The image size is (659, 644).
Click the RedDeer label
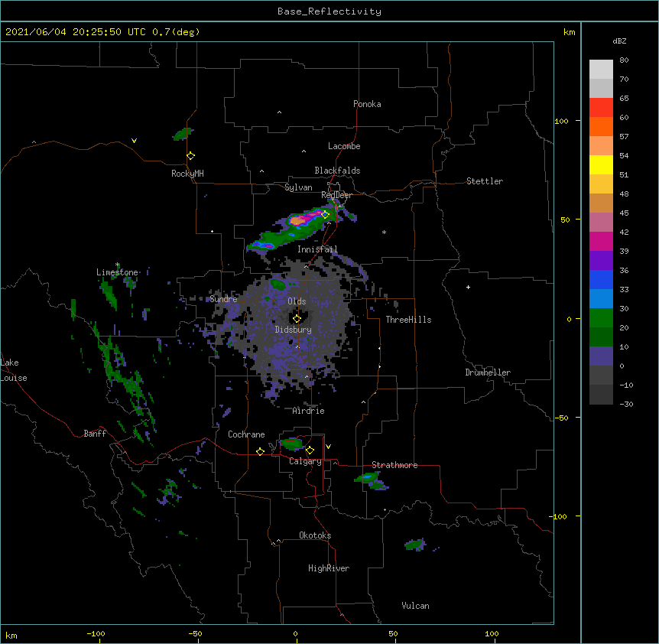pos(336,195)
